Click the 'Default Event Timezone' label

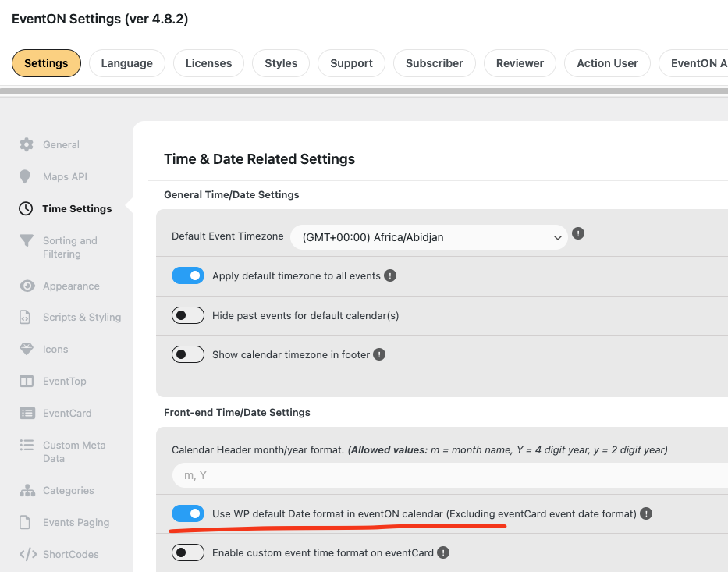[x=228, y=236]
